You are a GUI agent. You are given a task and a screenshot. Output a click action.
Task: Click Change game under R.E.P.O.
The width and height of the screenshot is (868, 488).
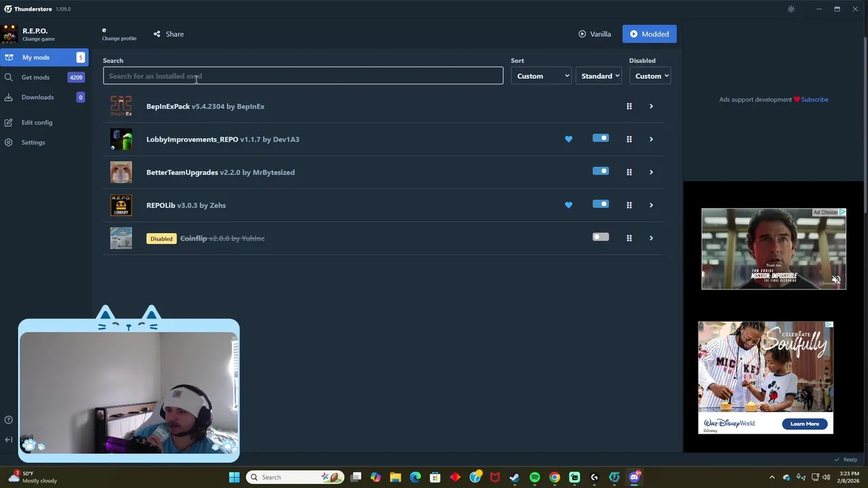coord(39,39)
